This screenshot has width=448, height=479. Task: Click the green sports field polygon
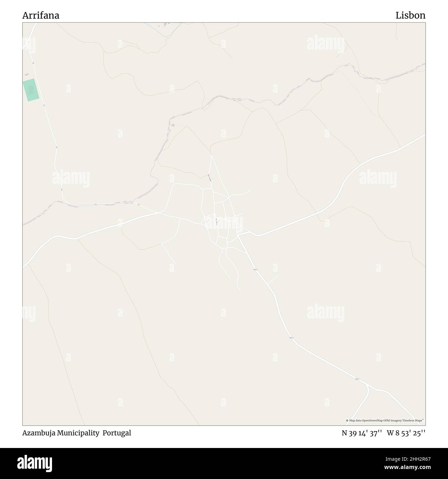31,90
